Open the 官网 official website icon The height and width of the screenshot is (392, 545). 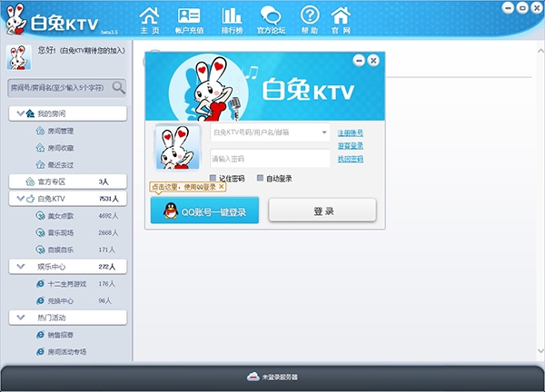point(341,21)
